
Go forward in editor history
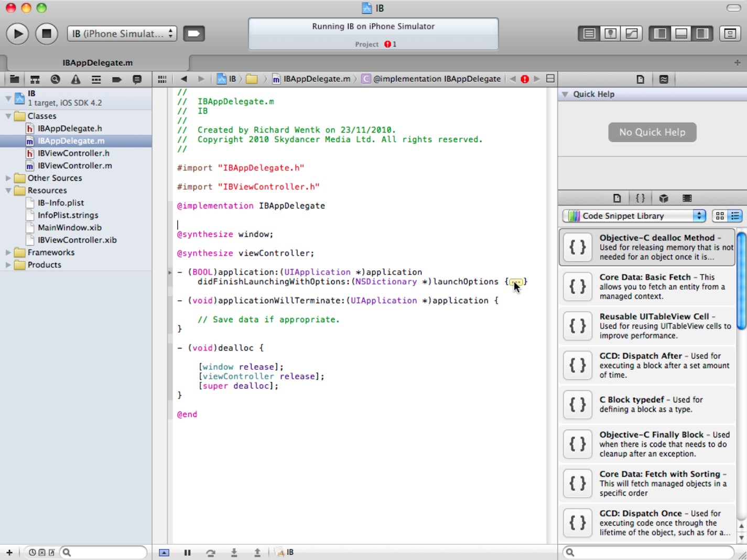tap(201, 79)
